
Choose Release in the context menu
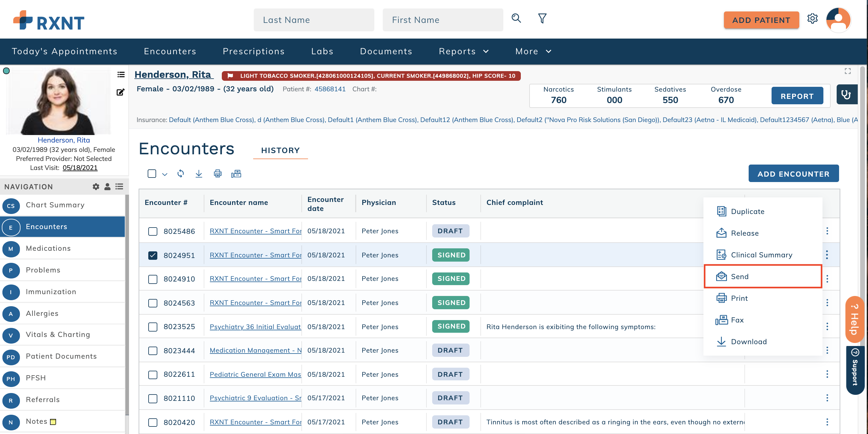(x=763, y=233)
